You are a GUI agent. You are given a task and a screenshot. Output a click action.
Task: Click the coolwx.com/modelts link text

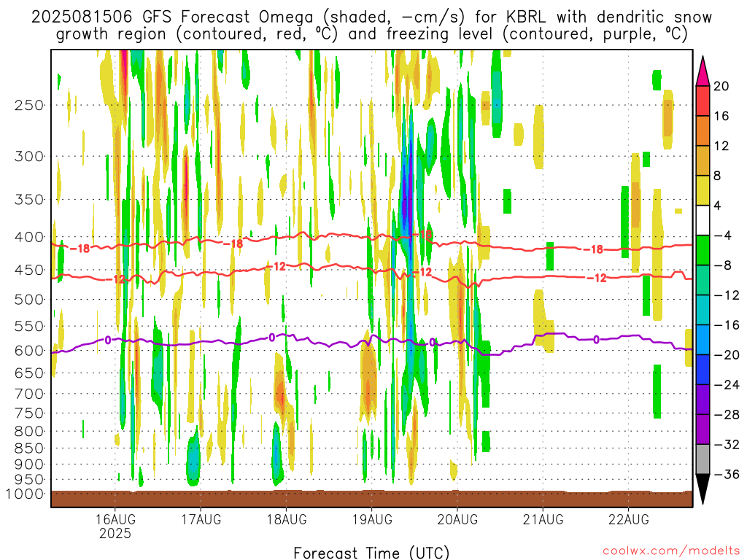pos(671,551)
